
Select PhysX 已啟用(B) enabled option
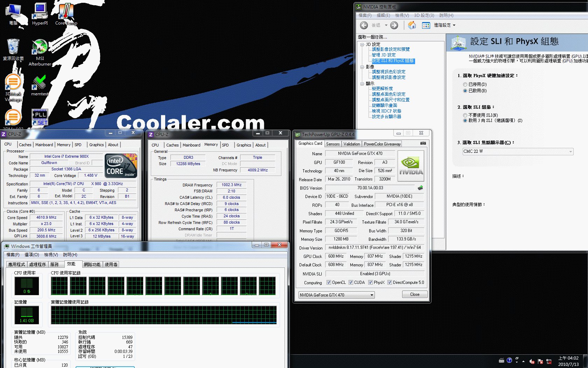[465, 91]
